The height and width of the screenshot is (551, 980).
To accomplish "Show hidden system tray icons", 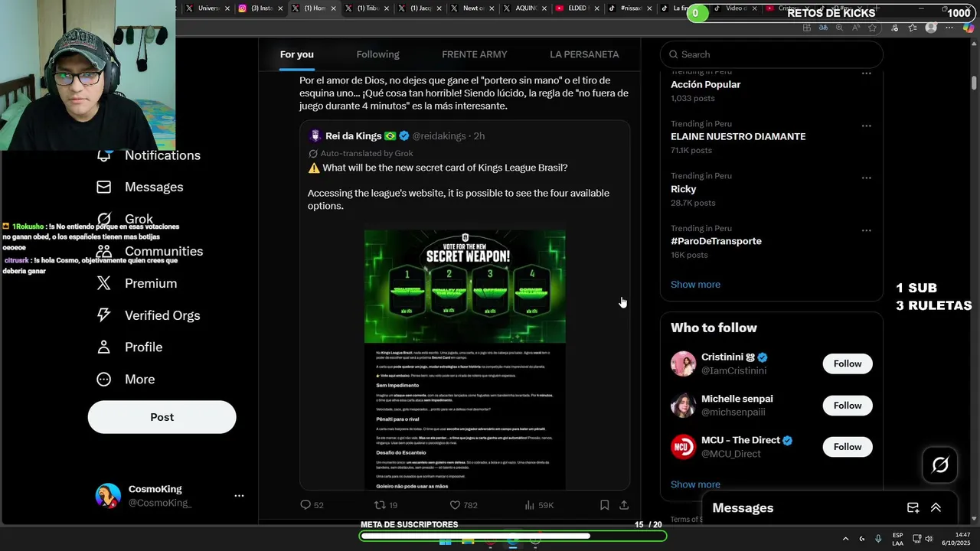I will tap(845, 539).
